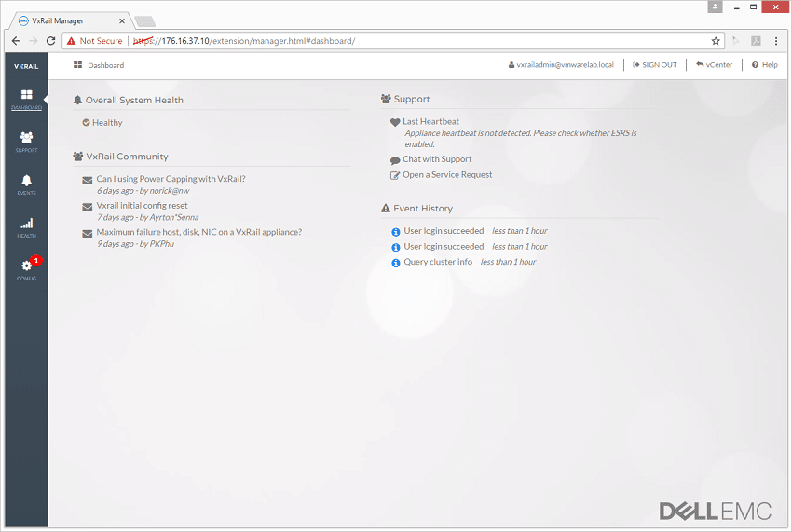
Task: Click the Event History heading
Action: click(423, 208)
